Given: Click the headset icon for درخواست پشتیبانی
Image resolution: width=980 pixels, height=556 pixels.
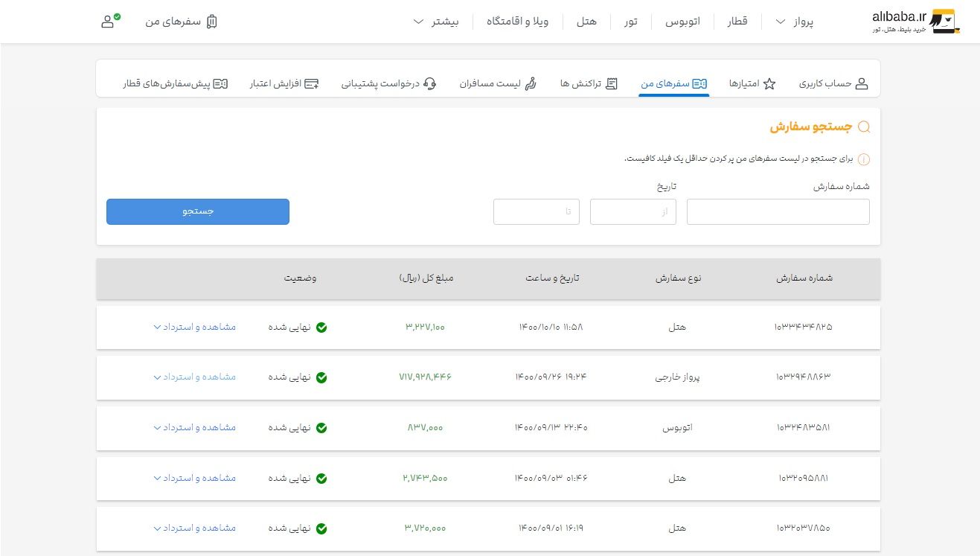Looking at the screenshot, I should pos(430,84).
